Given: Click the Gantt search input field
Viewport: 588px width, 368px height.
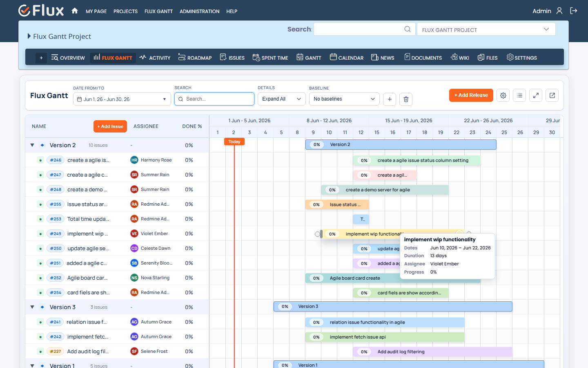Looking at the screenshot, I should tap(214, 99).
